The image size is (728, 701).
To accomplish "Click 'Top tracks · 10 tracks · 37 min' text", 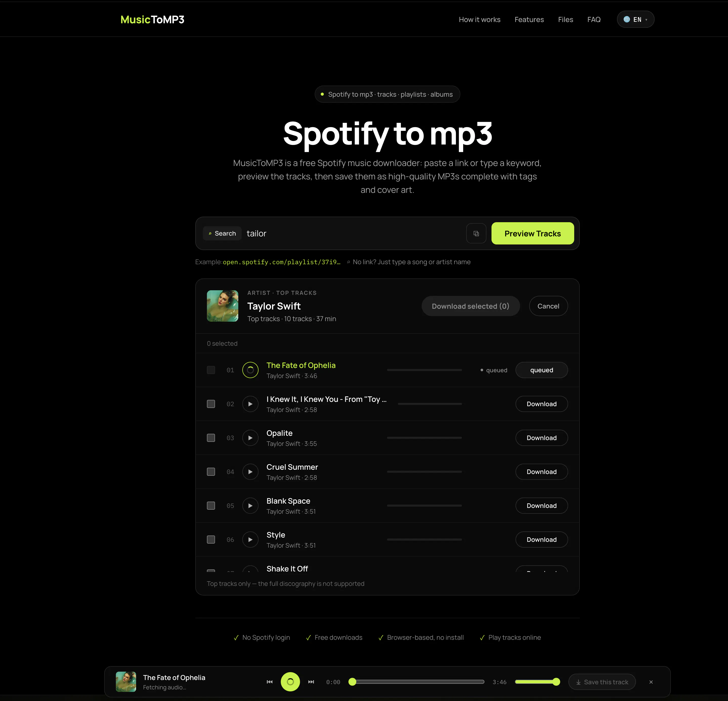I will click(292, 319).
